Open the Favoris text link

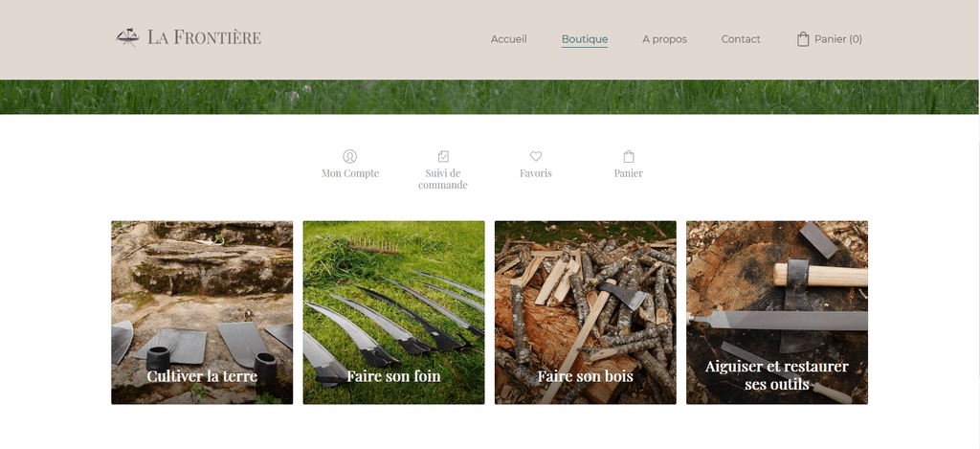536,173
